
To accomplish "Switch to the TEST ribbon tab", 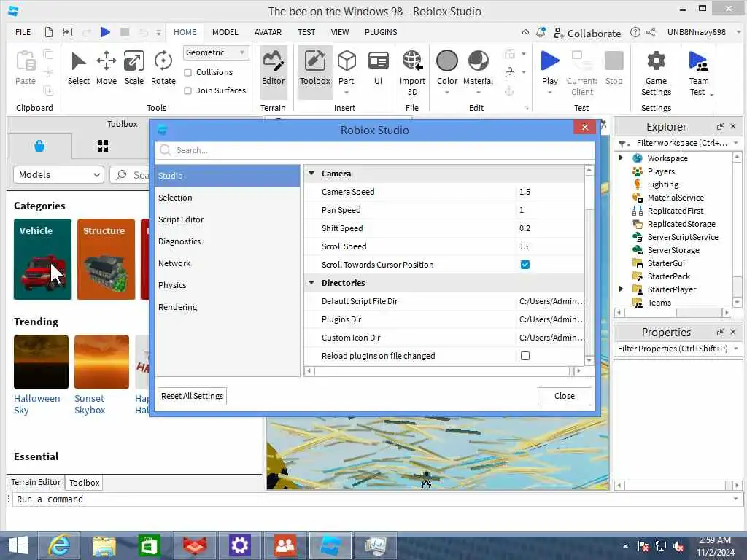I will click(306, 32).
